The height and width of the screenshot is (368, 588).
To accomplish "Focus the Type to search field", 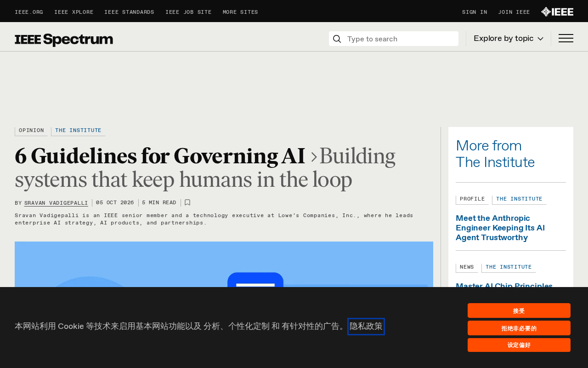I will [394, 39].
